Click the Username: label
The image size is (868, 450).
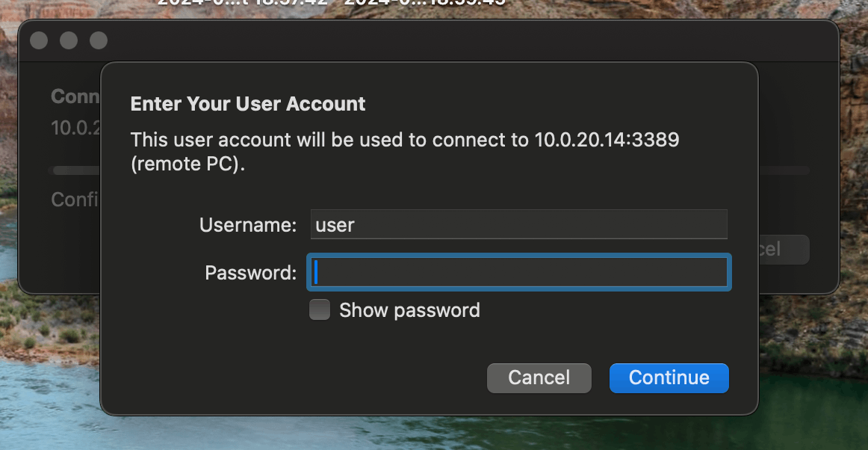tap(248, 225)
